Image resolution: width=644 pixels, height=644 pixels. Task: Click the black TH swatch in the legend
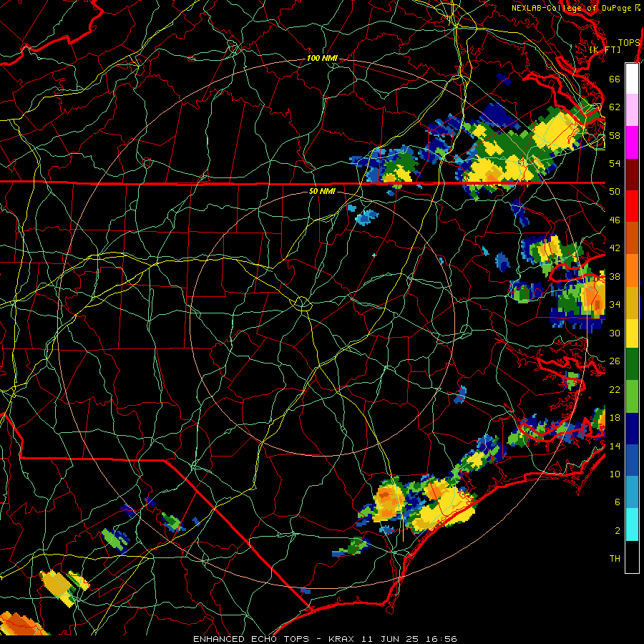pos(632,557)
